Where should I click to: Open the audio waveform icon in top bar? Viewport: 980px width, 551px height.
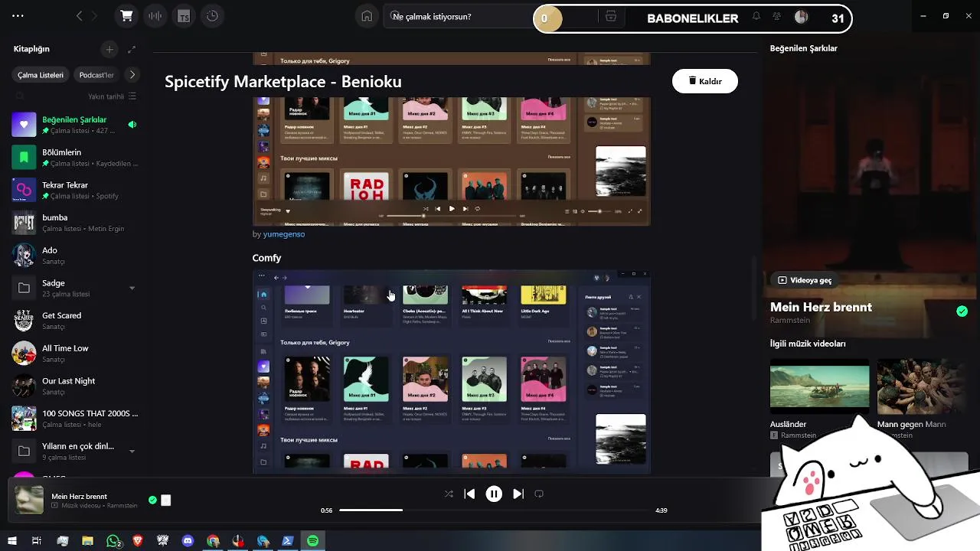click(155, 16)
